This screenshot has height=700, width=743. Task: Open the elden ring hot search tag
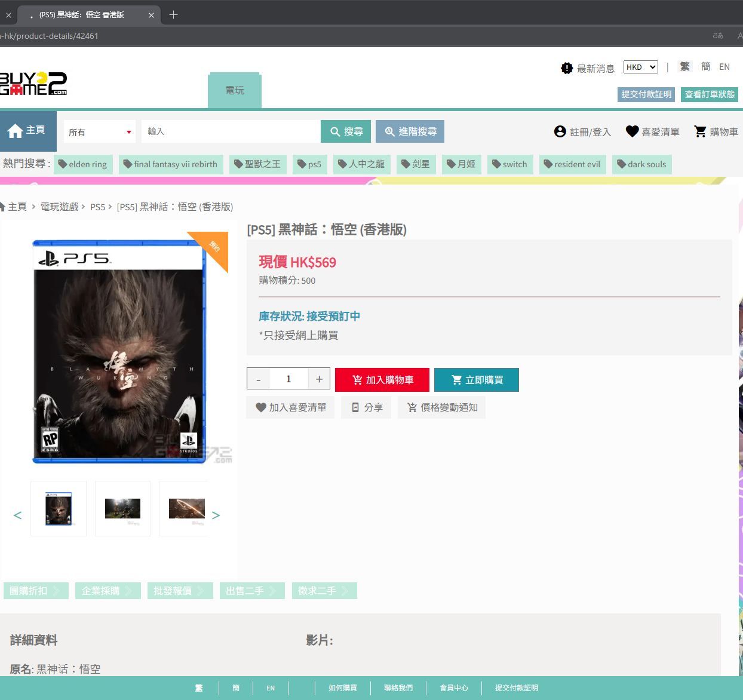pos(84,164)
